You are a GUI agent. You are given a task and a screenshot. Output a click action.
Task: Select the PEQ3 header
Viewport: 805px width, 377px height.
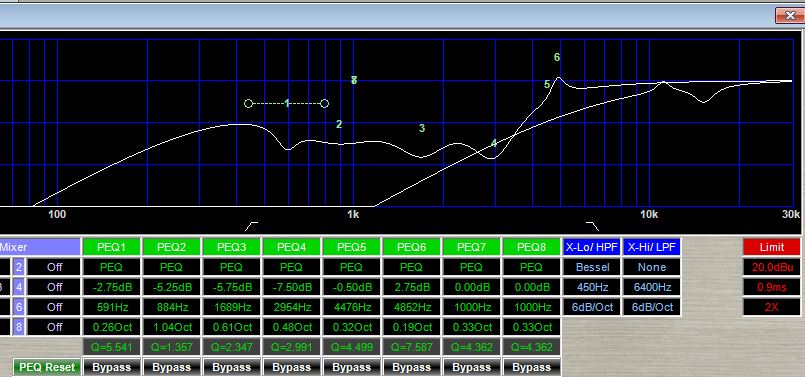point(231,247)
